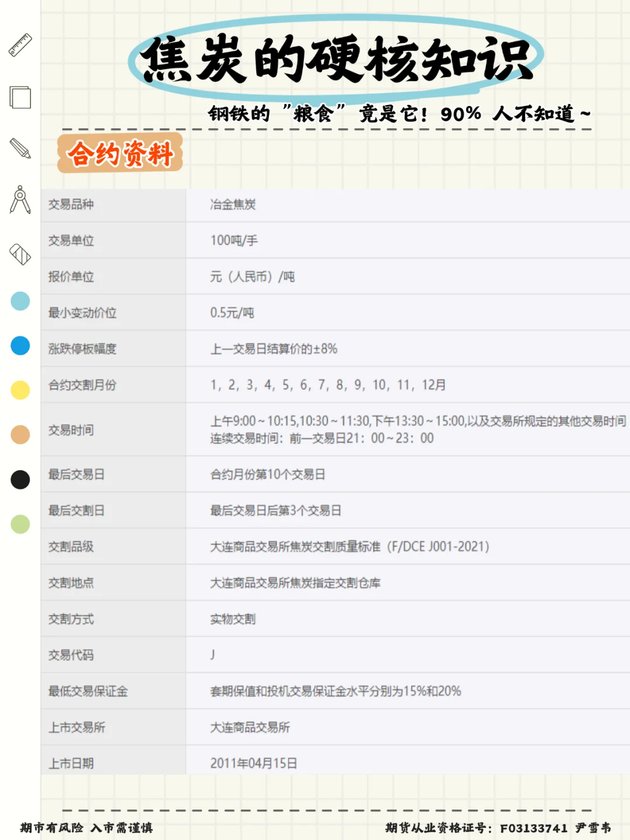Screen dimensions: 630x840
Task: Select the 最后交易日 row label
Action: tap(76, 474)
